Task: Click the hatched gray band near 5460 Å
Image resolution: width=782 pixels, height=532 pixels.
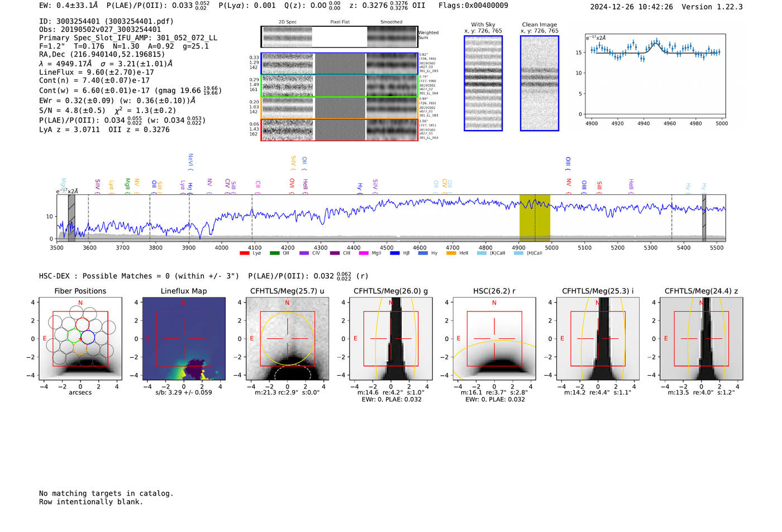Action: [704, 218]
